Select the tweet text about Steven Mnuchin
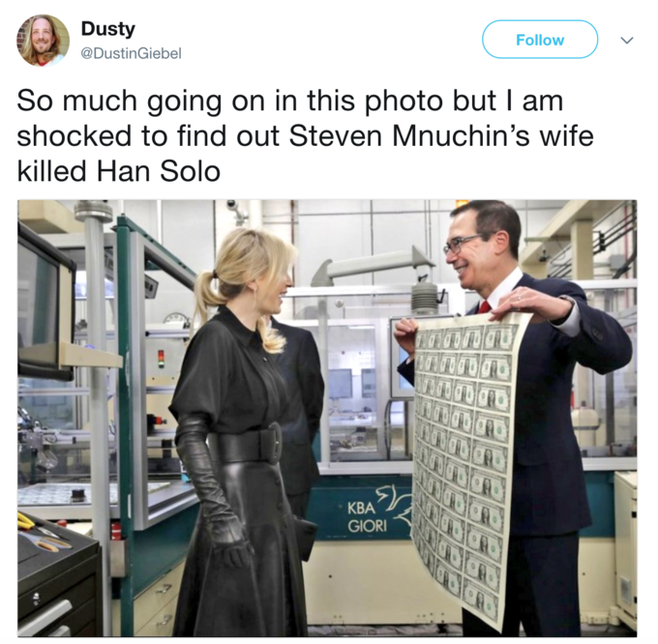This screenshot has width=658, height=644. (x=305, y=135)
